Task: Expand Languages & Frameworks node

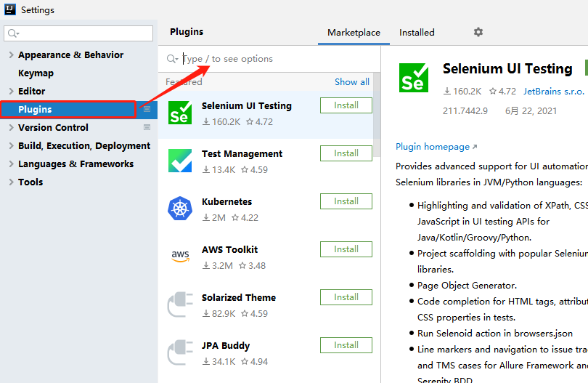Action: pyautogui.click(x=11, y=164)
